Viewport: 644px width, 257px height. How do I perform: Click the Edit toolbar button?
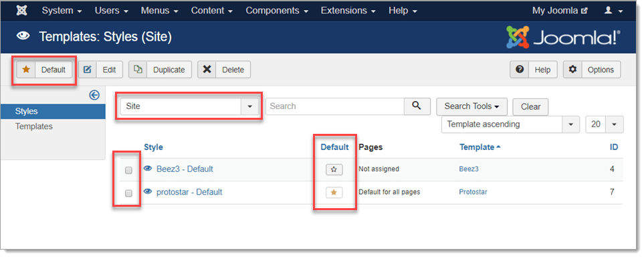[x=100, y=70]
